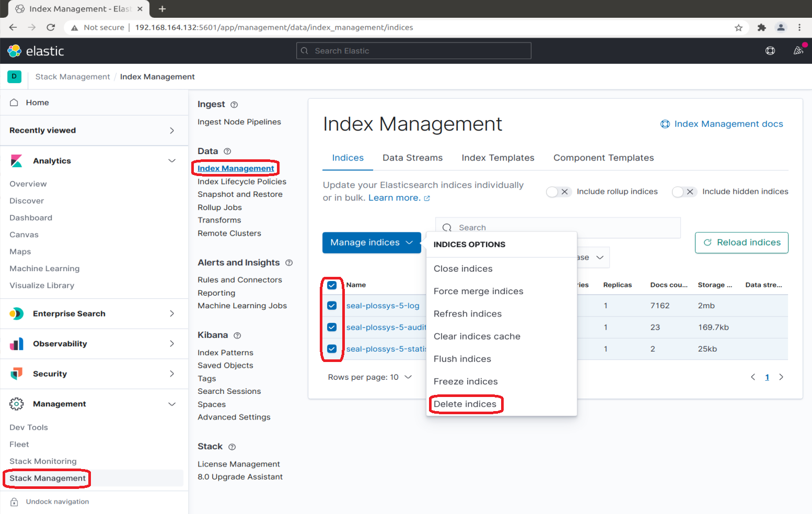
Task: Enable Include rollup indices switch
Action: (558, 192)
